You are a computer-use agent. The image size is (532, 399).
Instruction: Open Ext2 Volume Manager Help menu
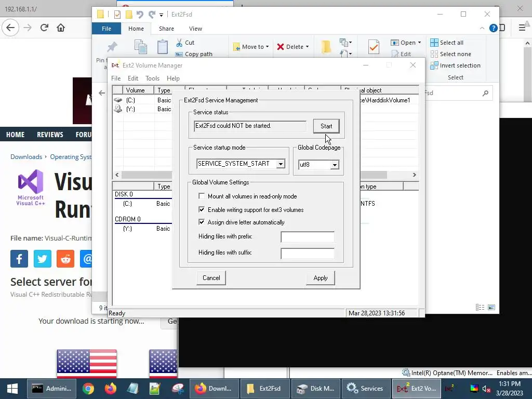tap(173, 78)
